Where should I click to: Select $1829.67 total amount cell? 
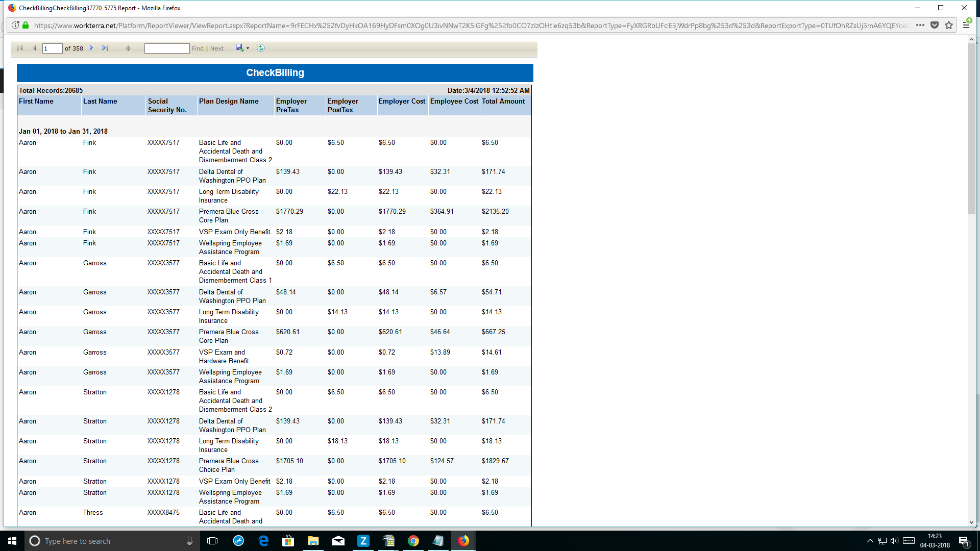click(495, 461)
